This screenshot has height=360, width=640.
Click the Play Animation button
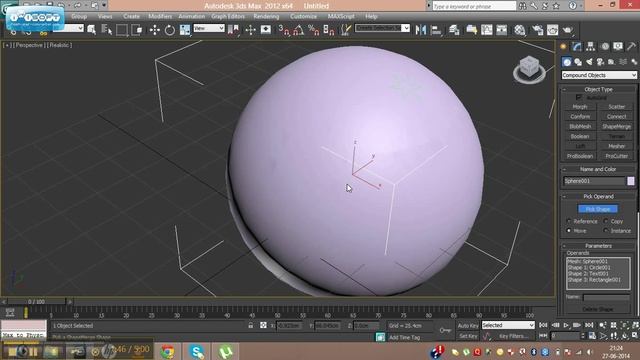pos(566,325)
